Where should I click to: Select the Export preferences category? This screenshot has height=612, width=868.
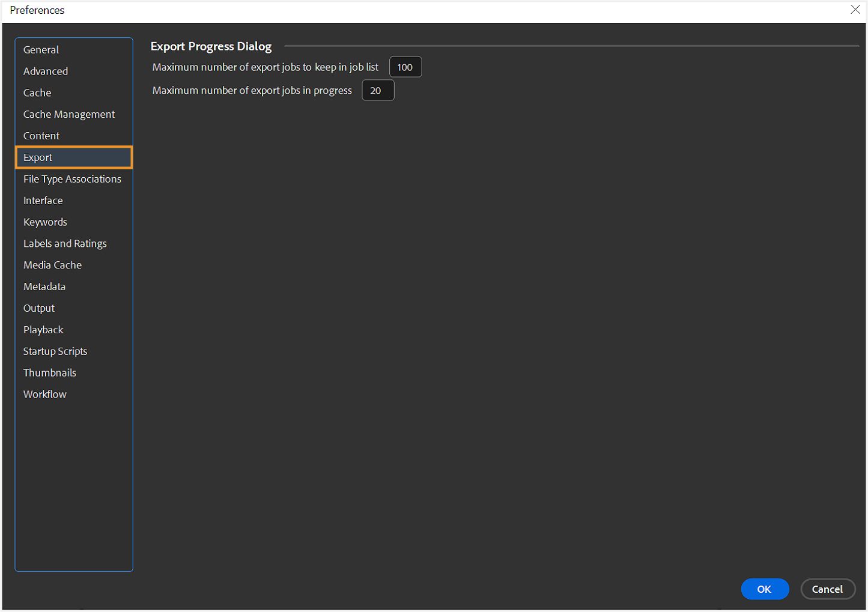38,157
